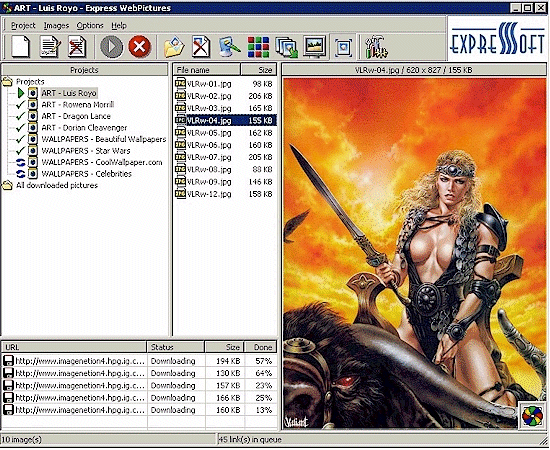Start downloading with the play button

click(x=112, y=46)
